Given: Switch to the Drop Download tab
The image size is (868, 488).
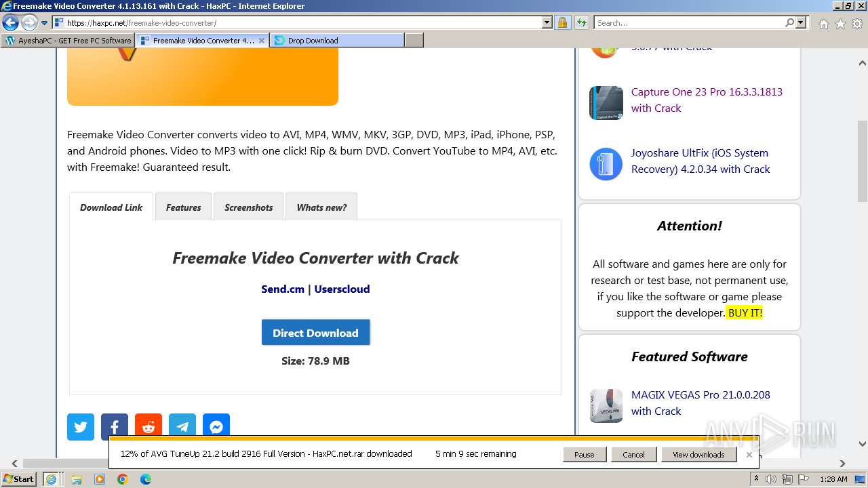Looking at the screenshot, I should pyautogui.click(x=337, y=41).
